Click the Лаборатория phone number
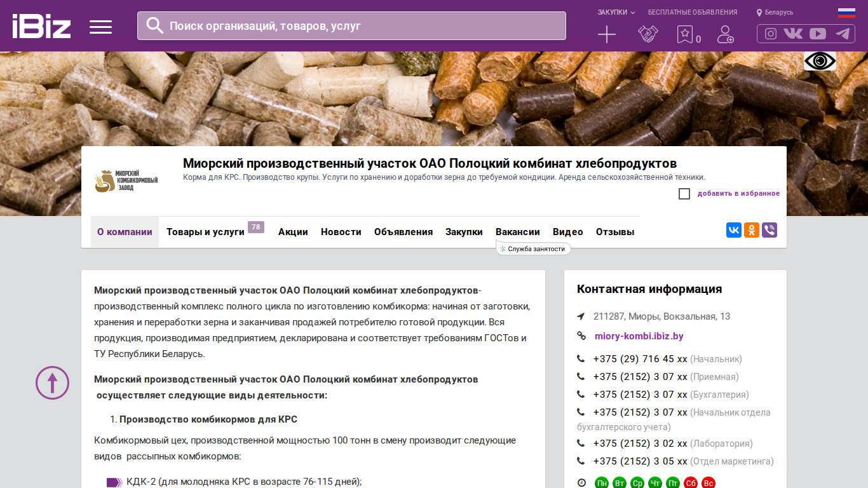Screen dimensions: 868x488 point(640,444)
